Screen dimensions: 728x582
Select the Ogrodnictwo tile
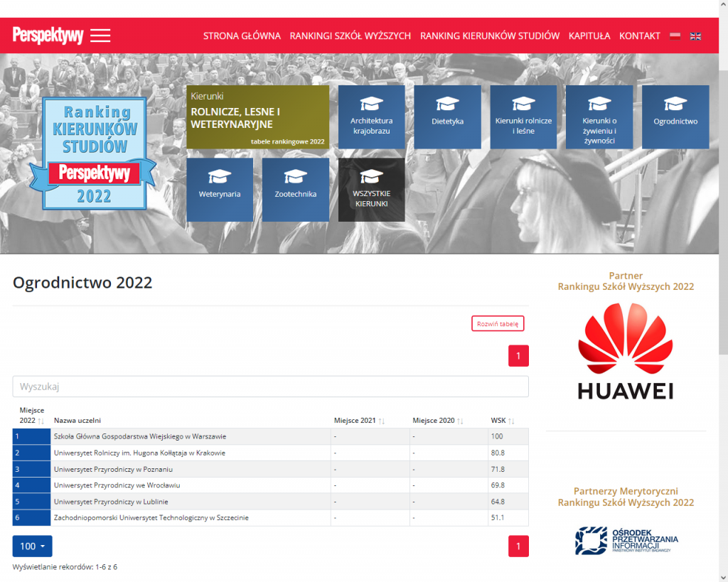pos(675,117)
